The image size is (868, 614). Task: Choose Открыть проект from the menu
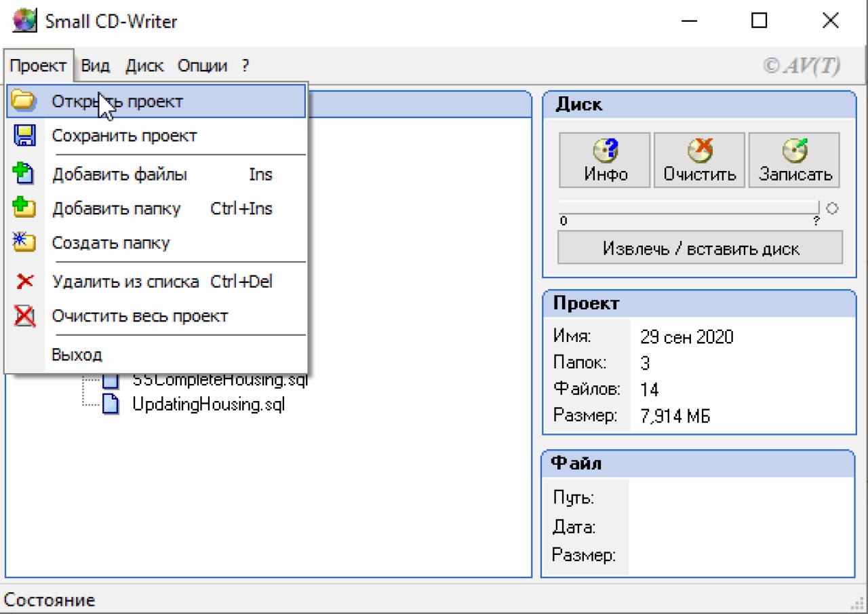click(156, 101)
